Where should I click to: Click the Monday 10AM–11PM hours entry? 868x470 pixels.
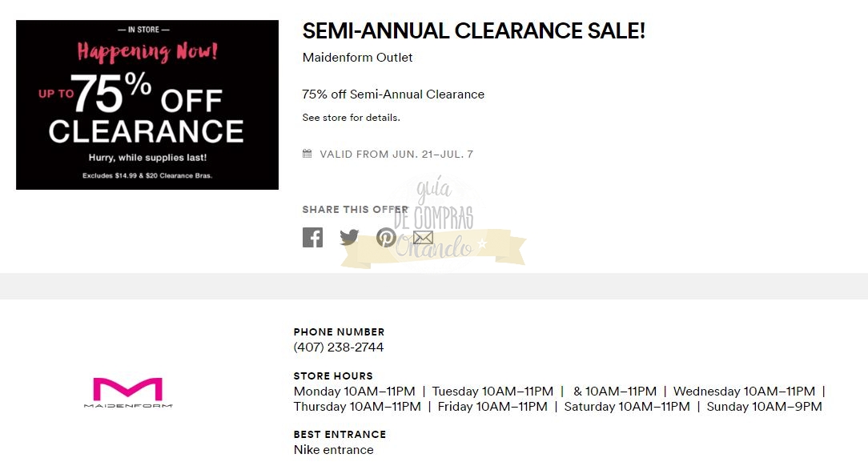(x=354, y=392)
